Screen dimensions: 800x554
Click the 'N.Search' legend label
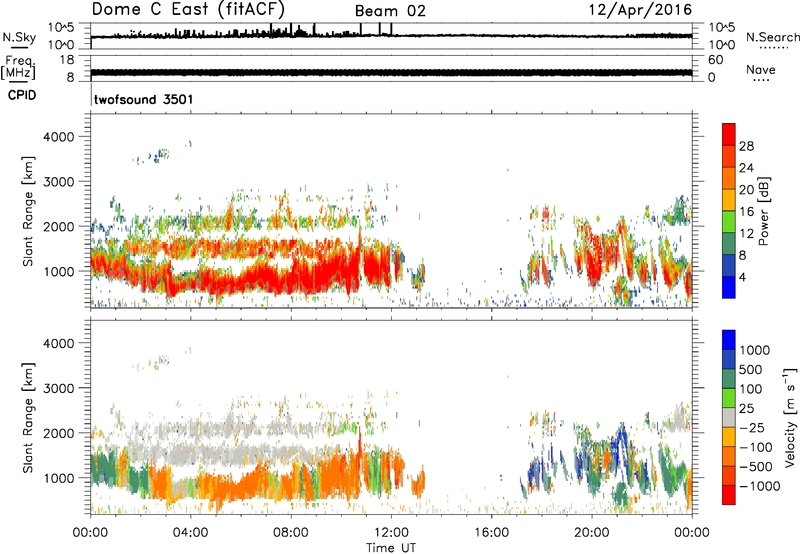click(x=772, y=37)
